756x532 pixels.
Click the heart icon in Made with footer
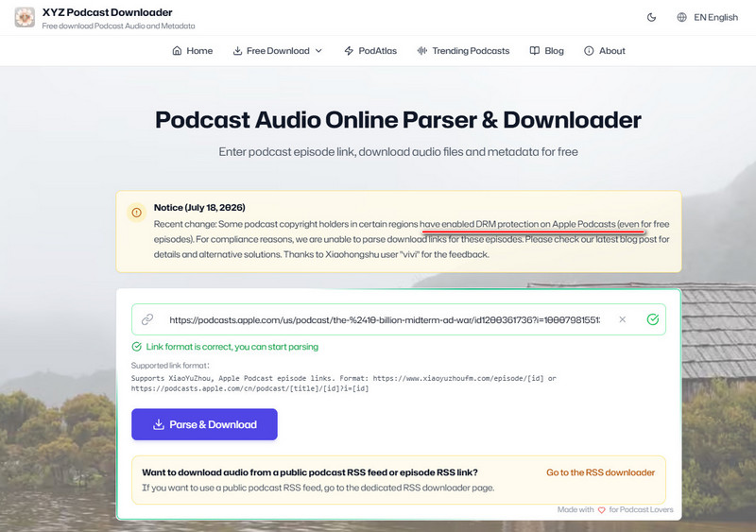click(601, 510)
